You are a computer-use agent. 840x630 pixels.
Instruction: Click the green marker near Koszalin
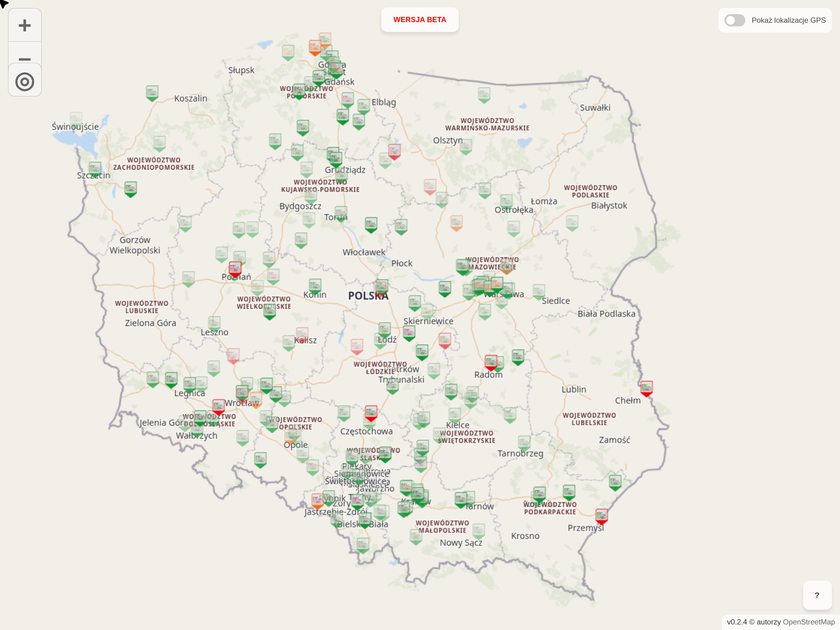152,92
